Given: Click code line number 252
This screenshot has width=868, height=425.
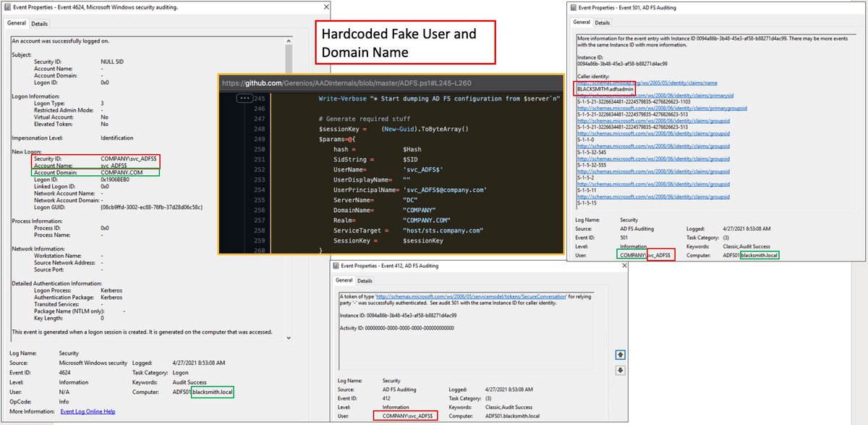Looking at the screenshot, I should click(259, 169).
